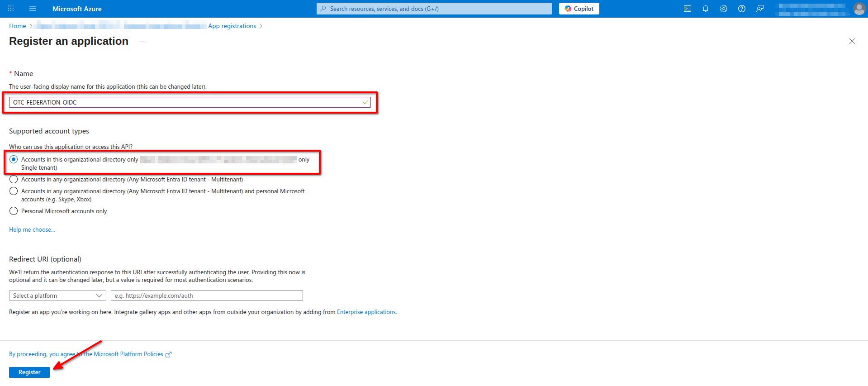This screenshot has width=868, height=386.
Task: Launch Cloud Shell from the top bar
Action: [687, 9]
